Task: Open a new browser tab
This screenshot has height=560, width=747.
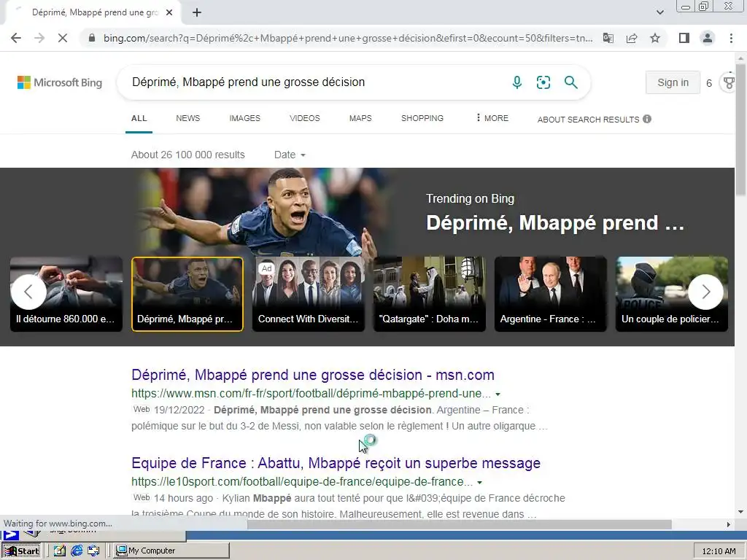Action: coord(197,13)
